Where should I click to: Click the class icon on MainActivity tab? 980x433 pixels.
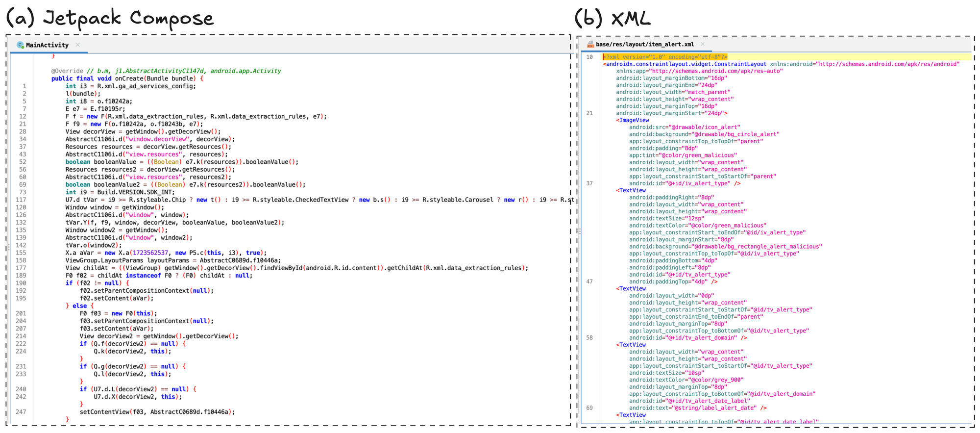pyautogui.click(x=20, y=45)
